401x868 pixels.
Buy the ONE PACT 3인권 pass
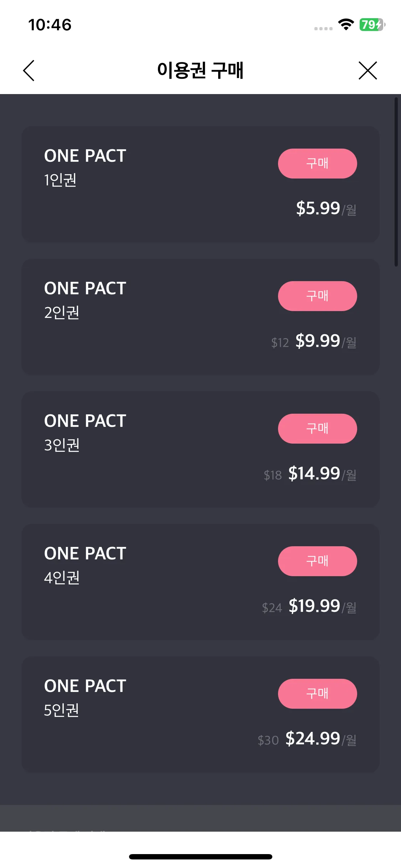click(317, 429)
